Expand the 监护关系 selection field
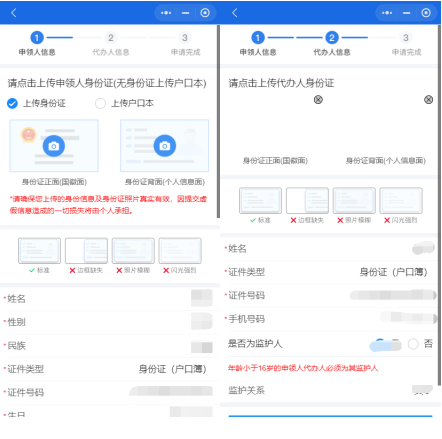This screenshot has width=442, height=439. pyautogui.click(x=330, y=390)
